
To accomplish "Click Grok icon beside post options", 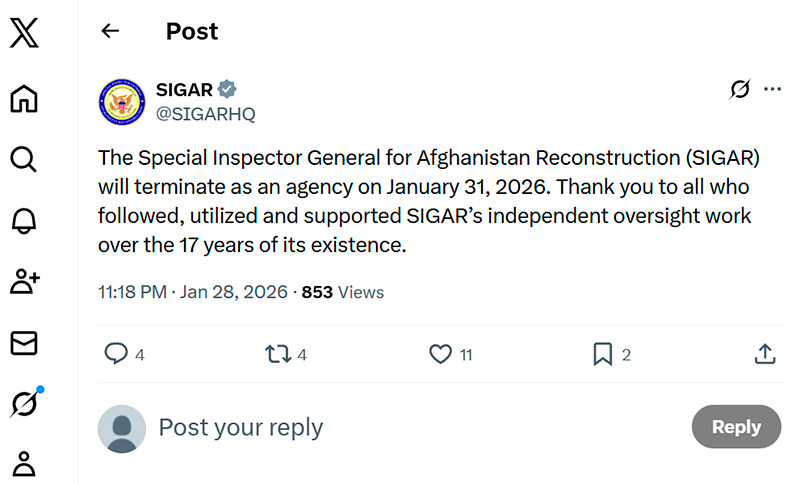I will click(x=740, y=90).
